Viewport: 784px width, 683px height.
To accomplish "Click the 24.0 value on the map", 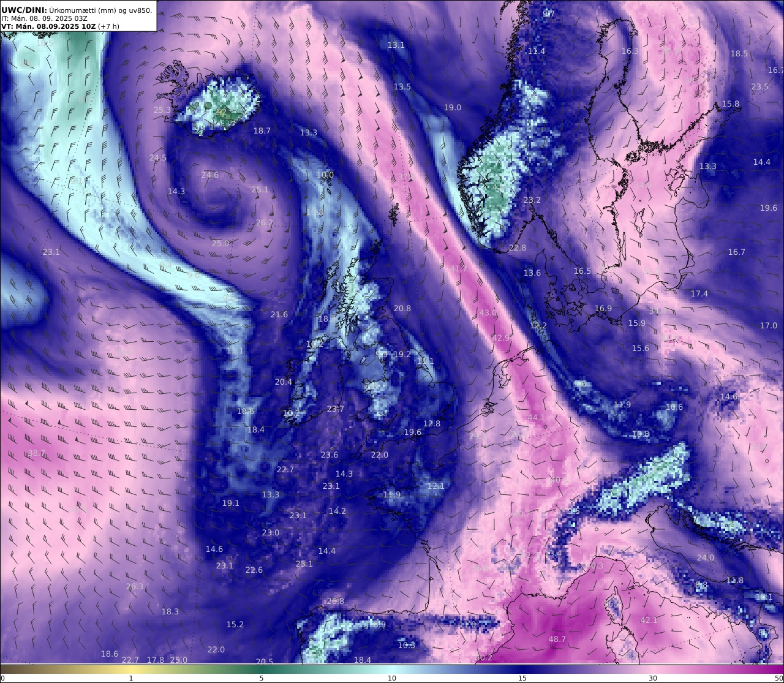I will 706,557.
